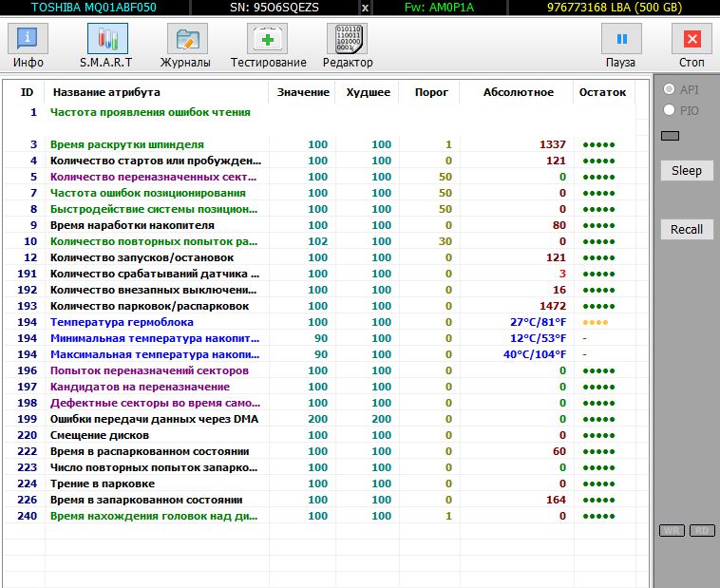This screenshot has height=588, width=720.
Task: Select row Количество срабатываний датчика
Action: (x=319, y=274)
